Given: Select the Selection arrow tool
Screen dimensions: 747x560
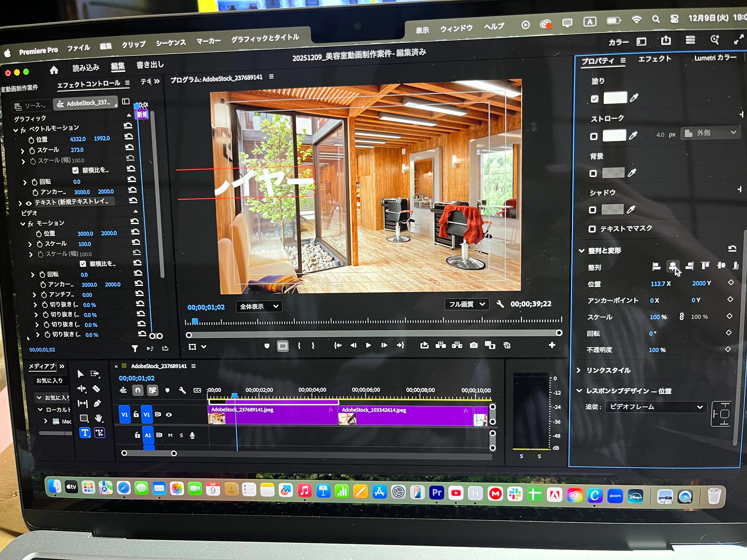Looking at the screenshot, I should (80, 374).
